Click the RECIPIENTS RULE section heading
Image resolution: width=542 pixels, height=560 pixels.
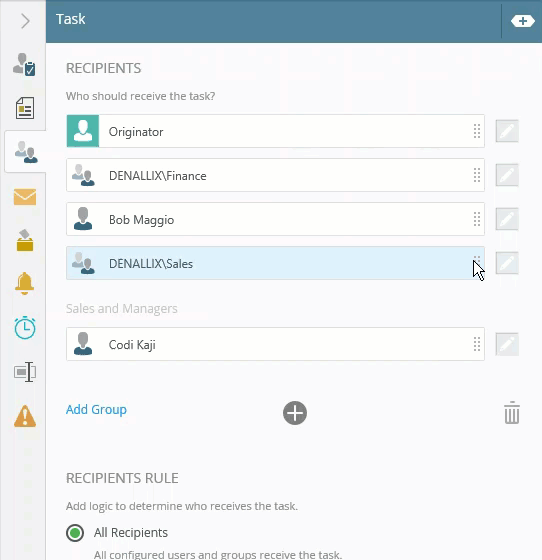point(122,478)
